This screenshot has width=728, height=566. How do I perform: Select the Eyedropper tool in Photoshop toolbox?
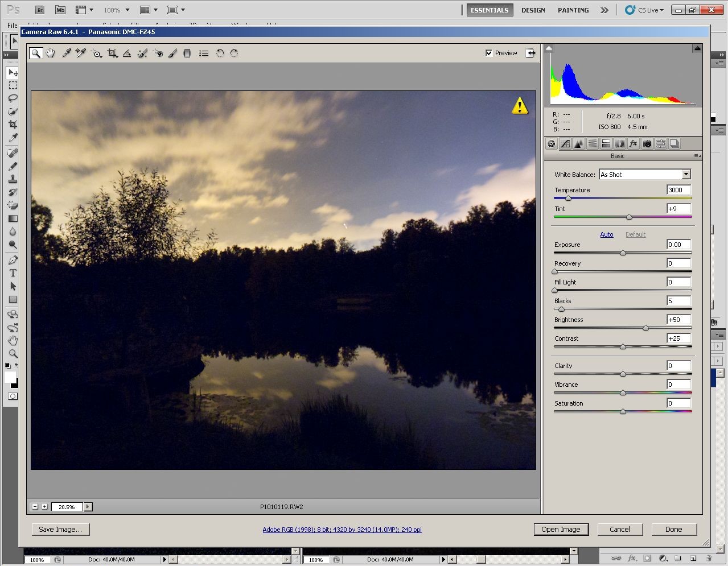click(13, 137)
